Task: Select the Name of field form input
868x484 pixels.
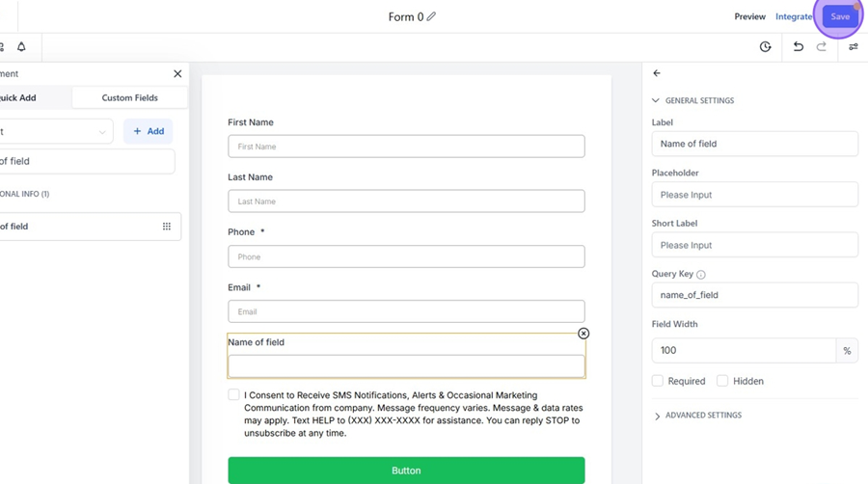Action: 406,366
